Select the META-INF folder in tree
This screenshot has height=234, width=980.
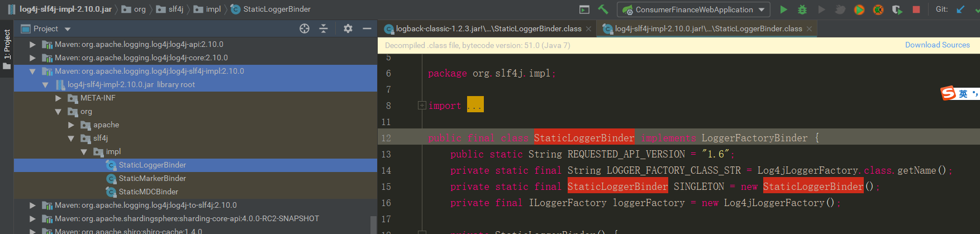(x=196, y=98)
